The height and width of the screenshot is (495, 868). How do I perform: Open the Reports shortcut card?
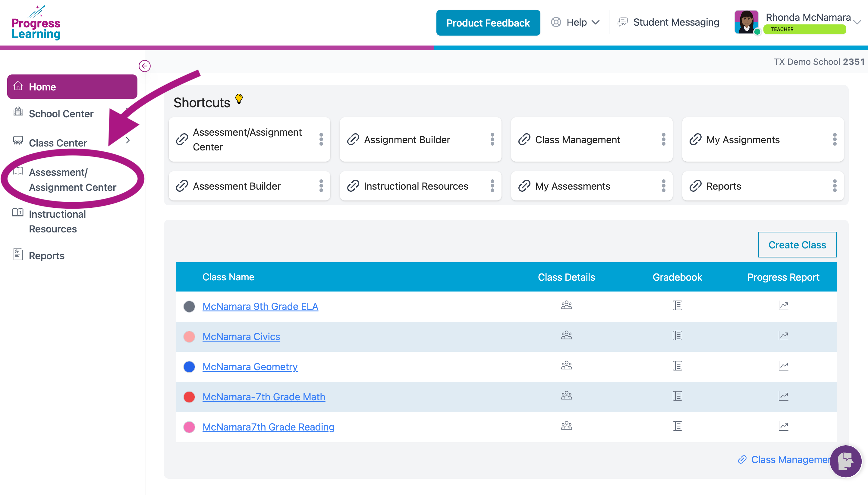763,186
